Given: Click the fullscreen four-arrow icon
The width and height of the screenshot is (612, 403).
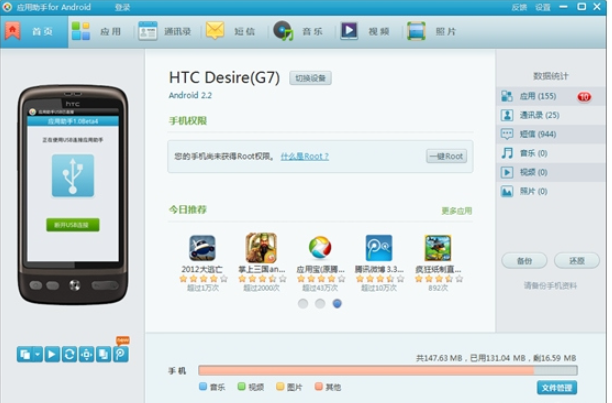Looking at the screenshot, I should pyautogui.click(x=86, y=355).
